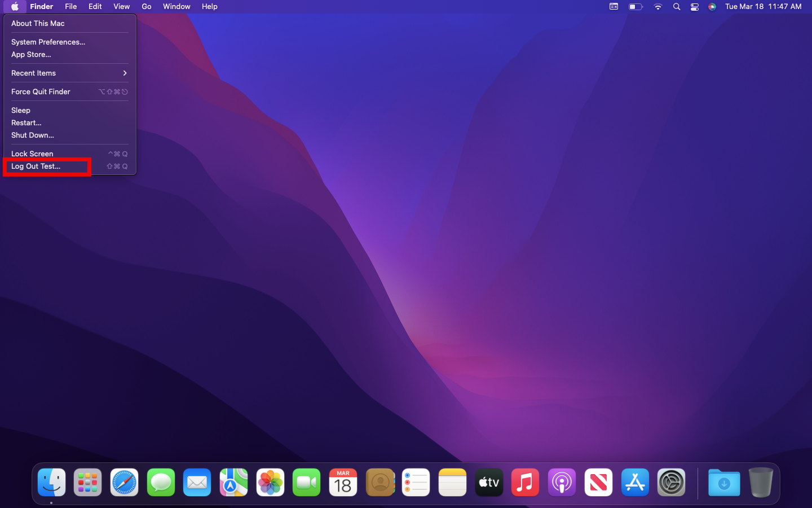The height and width of the screenshot is (508, 812).
Task: Open Control Center in menu bar
Action: tap(695, 7)
